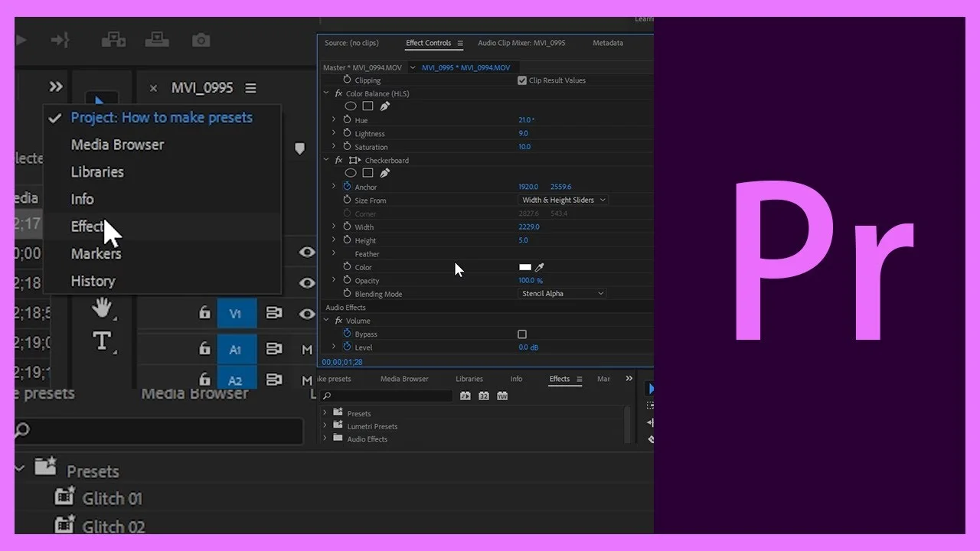Check the Volume Bypass checkbox
Image resolution: width=980 pixels, height=551 pixels.
coord(522,334)
